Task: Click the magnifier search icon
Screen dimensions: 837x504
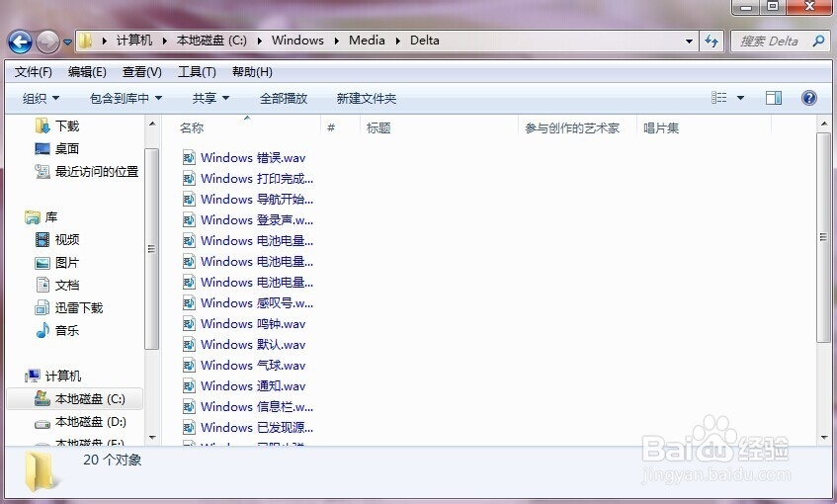Action: (818, 42)
